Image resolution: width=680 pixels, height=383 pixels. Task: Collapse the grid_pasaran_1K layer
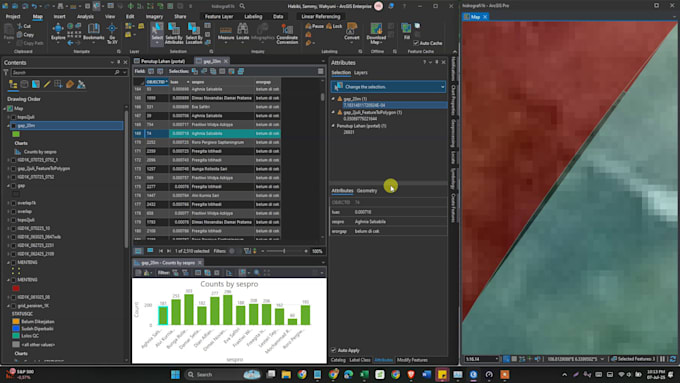click(8, 306)
